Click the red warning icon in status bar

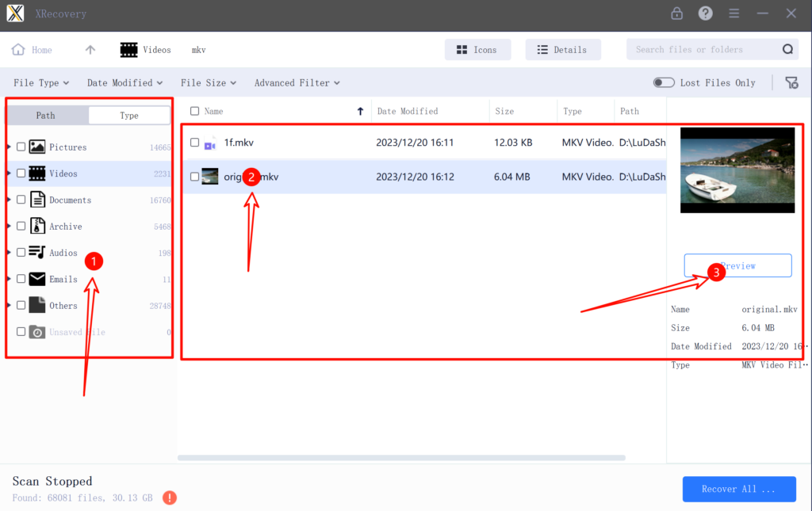click(170, 498)
